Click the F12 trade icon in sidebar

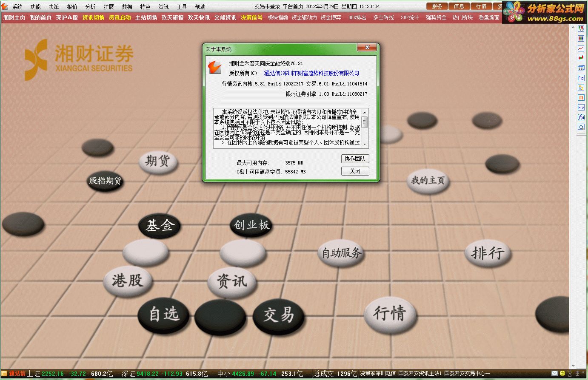click(581, 108)
